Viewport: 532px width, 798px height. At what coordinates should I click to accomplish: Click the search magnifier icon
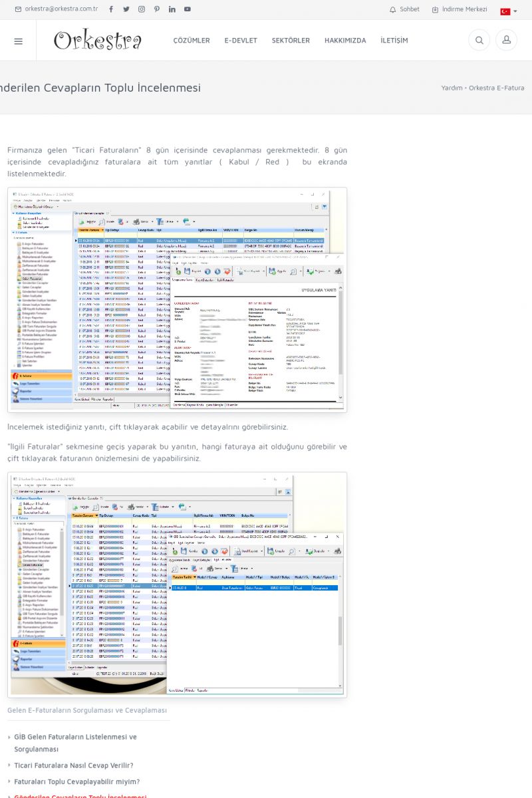[x=479, y=41]
